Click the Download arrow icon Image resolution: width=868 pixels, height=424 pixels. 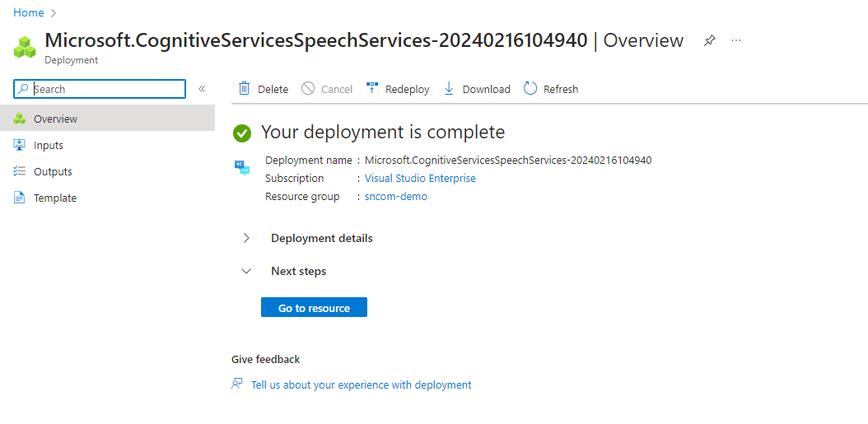449,89
